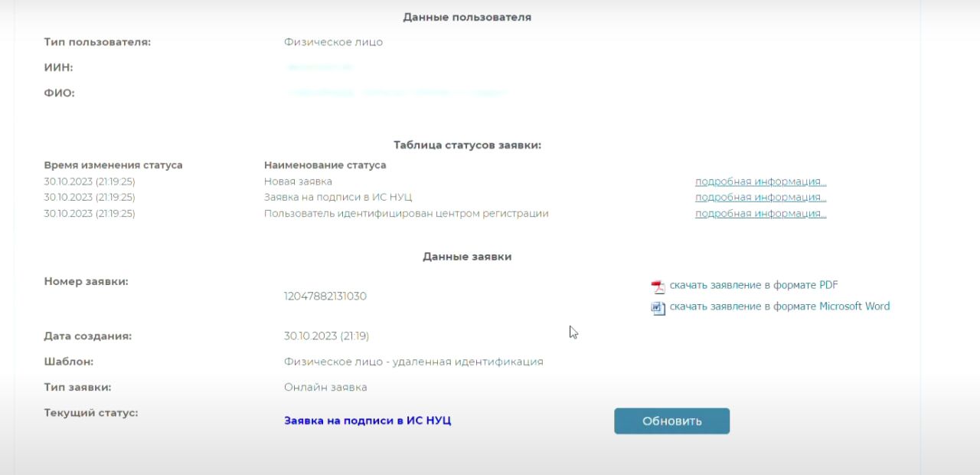The height and width of the screenshot is (475, 980).
Task: Click the Время изменения статуса column header
Action: [113, 165]
